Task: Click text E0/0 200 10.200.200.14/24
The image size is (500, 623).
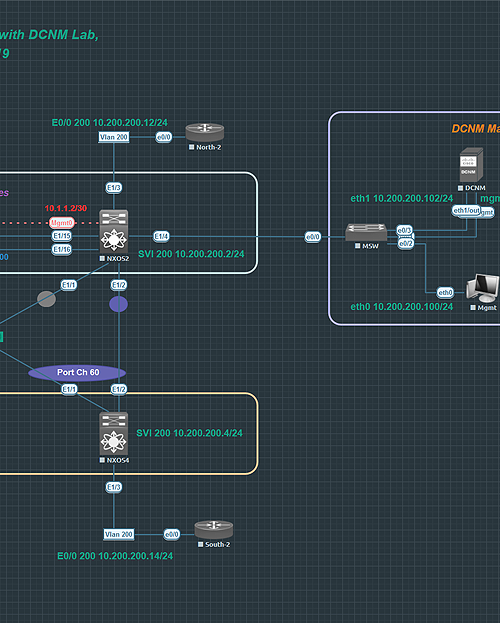Action: 115,556
